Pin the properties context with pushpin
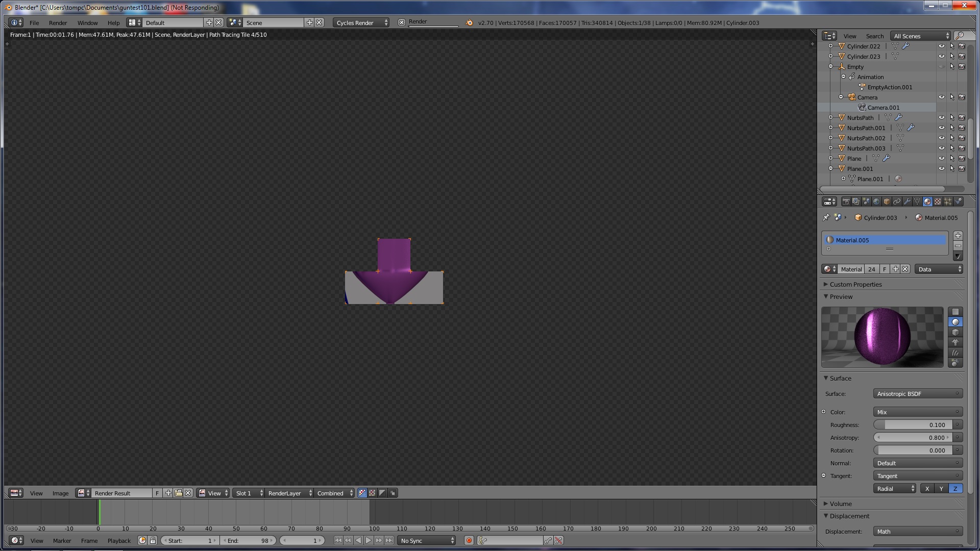 tap(826, 217)
